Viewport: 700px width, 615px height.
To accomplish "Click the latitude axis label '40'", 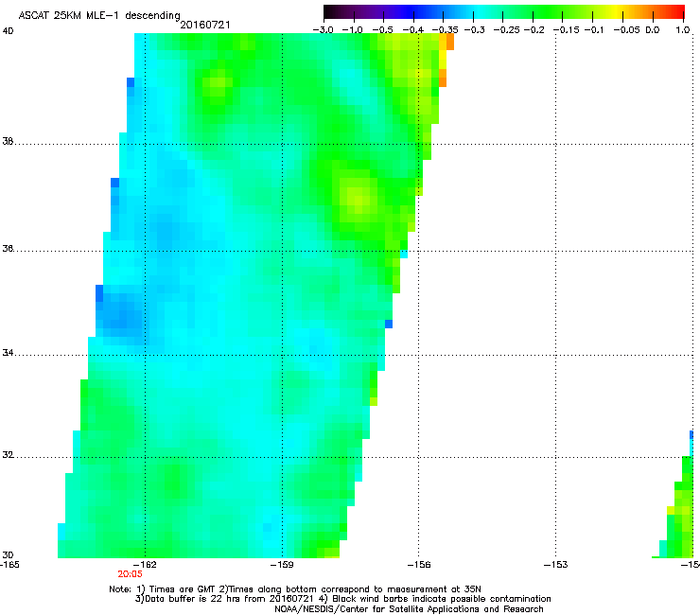I will coord(8,31).
